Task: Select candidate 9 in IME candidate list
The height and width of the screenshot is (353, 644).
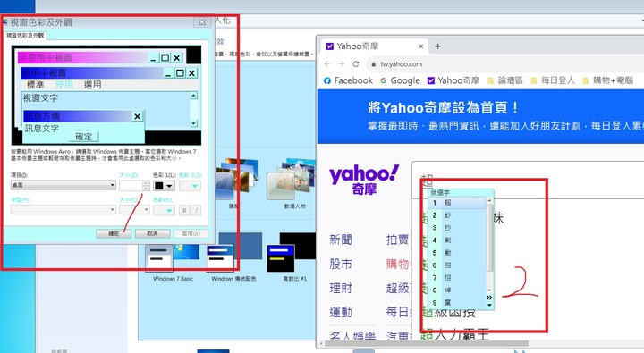Action: [x=457, y=303]
